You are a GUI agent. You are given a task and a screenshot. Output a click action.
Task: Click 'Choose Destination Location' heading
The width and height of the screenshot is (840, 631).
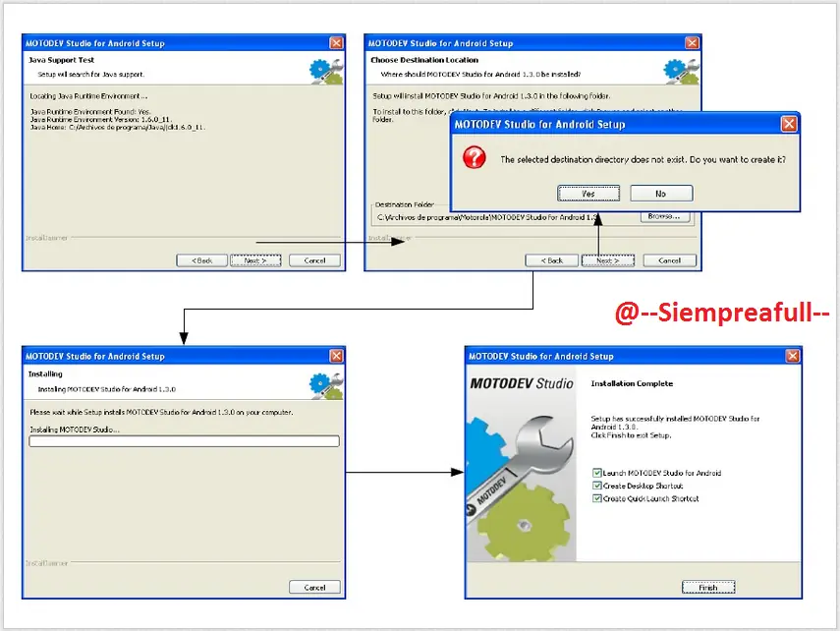[424, 60]
